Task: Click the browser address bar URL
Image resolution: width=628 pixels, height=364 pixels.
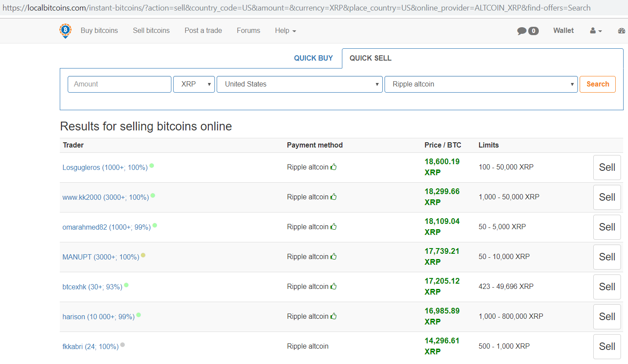Action: [297, 8]
